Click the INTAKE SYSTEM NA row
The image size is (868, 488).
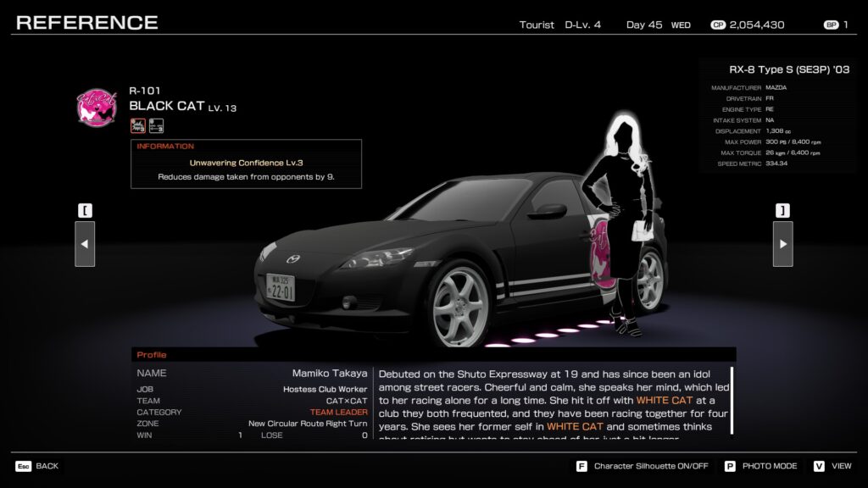coord(743,120)
